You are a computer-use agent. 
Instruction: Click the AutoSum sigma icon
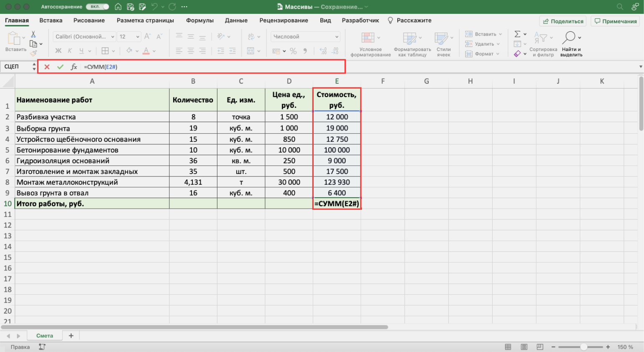coord(517,34)
